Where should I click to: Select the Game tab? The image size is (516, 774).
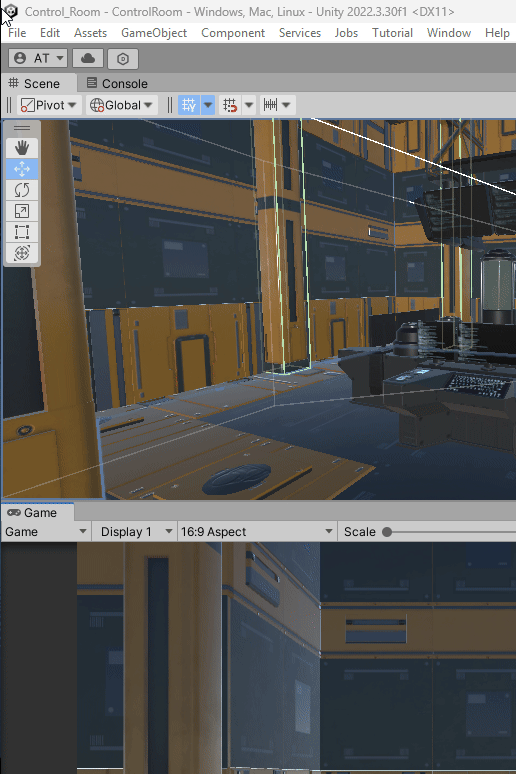pyautogui.click(x=38, y=513)
